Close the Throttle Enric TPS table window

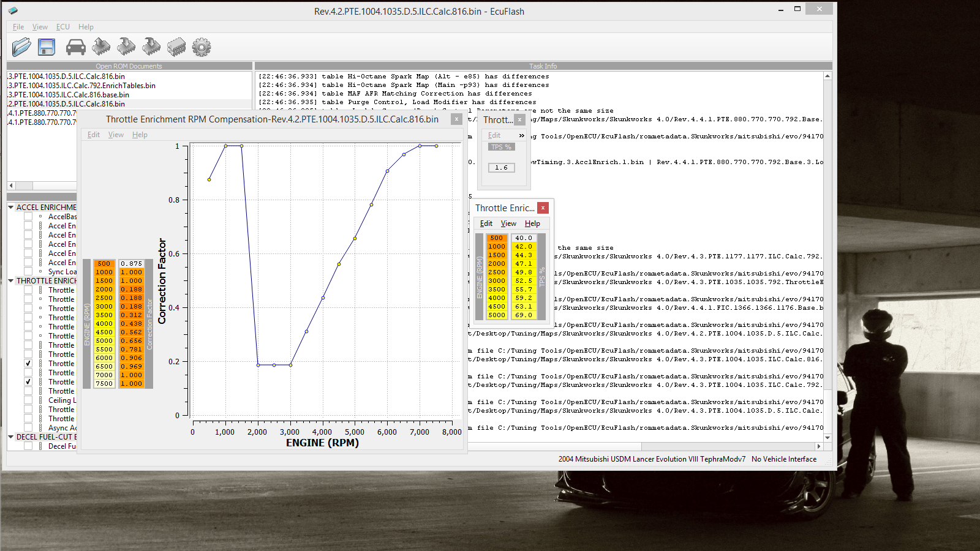[543, 208]
